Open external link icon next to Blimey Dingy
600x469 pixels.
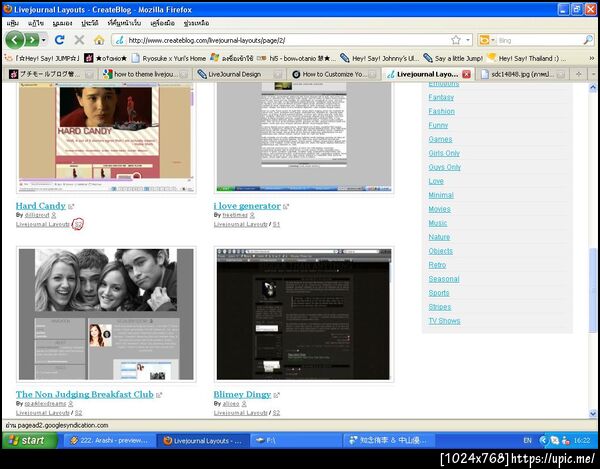coord(277,395)
